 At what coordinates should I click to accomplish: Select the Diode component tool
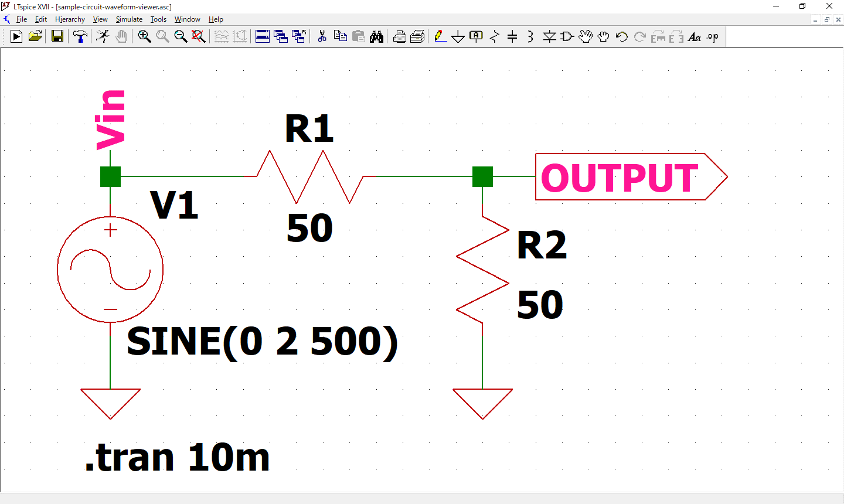[550, 36]
